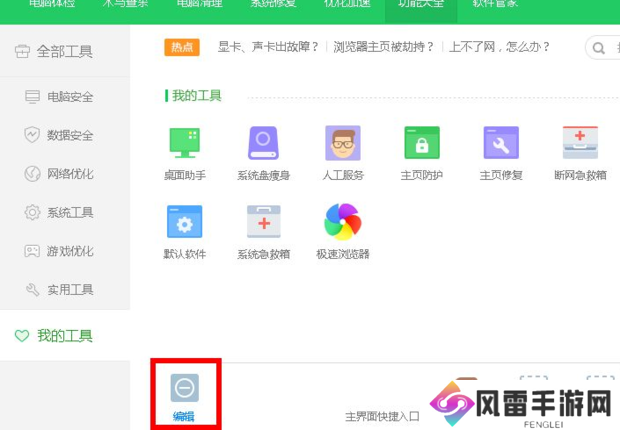Click the magnifier search icon

click(599, 48)
